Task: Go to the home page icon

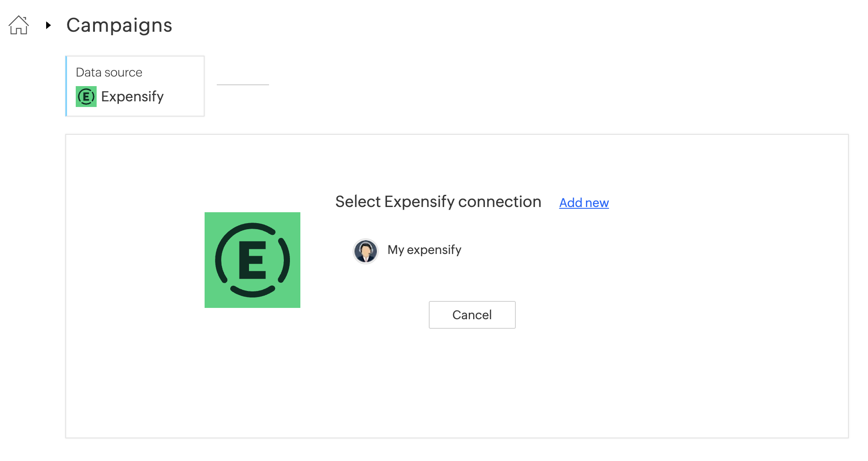Action: click(19, 25)
